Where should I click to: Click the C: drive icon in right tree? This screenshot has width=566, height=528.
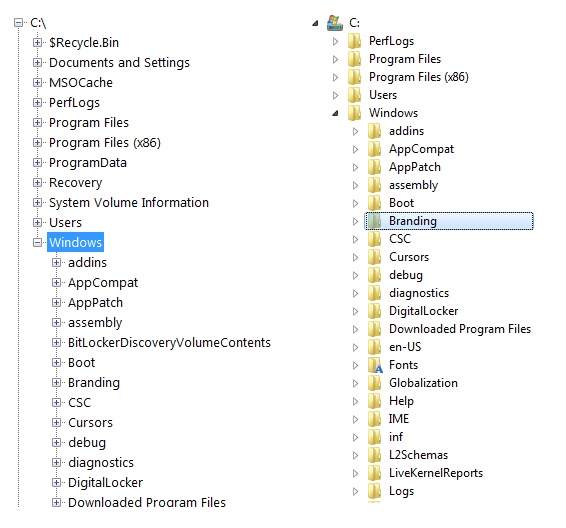click(x=335, y=23)
